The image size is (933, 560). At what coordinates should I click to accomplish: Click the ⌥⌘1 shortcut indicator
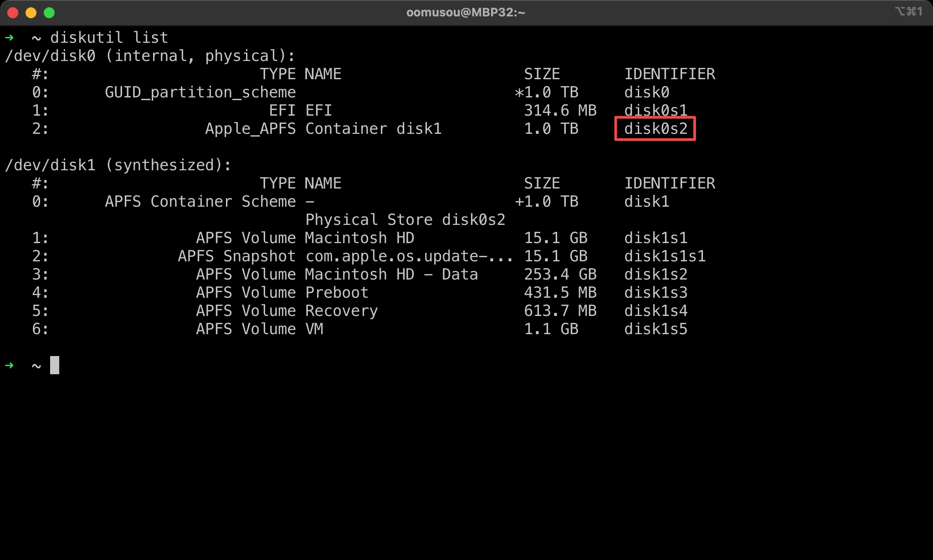[x=909, y=11]
